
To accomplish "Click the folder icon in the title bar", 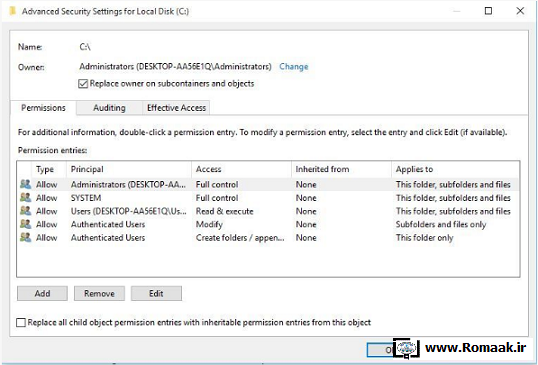I will (13, 11).
